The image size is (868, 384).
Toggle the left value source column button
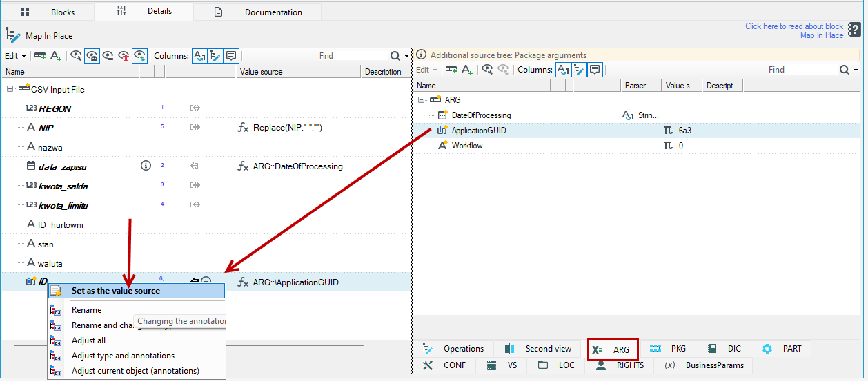click(215, 56)
